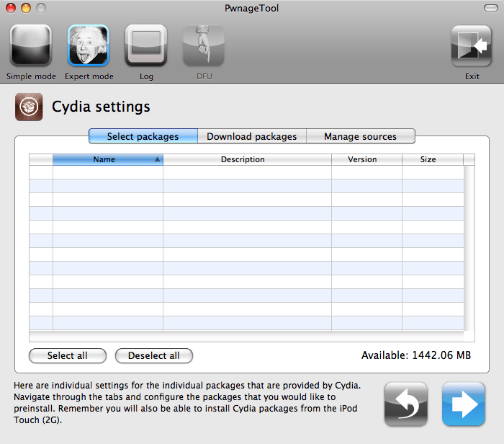Select the first empty package row
504x444 pixels.
(246, 172)
